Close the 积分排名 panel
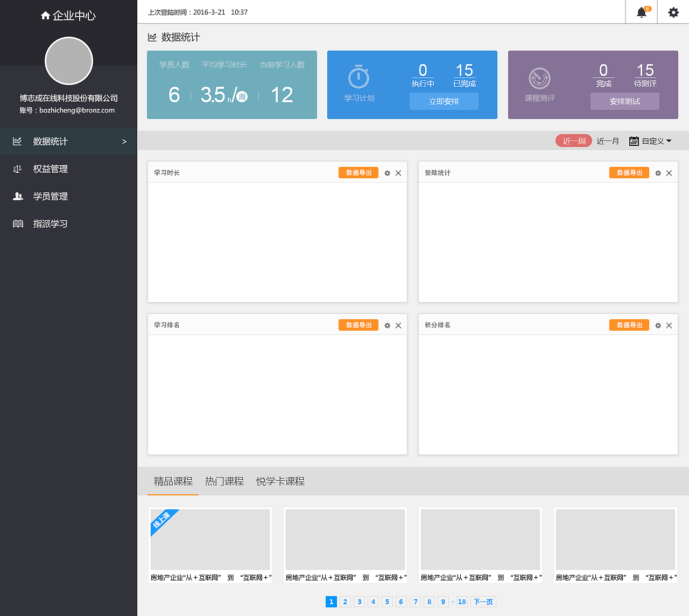Screen dimensions: 689x616 (669, 325)
